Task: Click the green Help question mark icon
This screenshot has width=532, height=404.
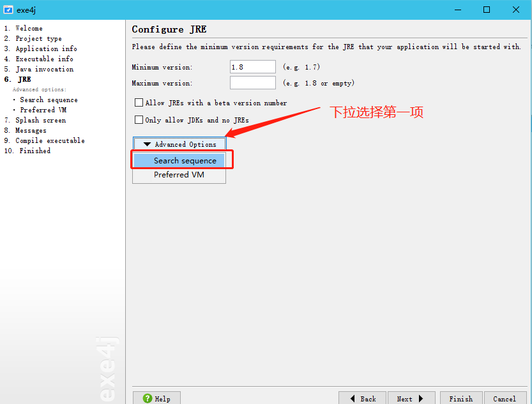Action: [x=148, y=398]
